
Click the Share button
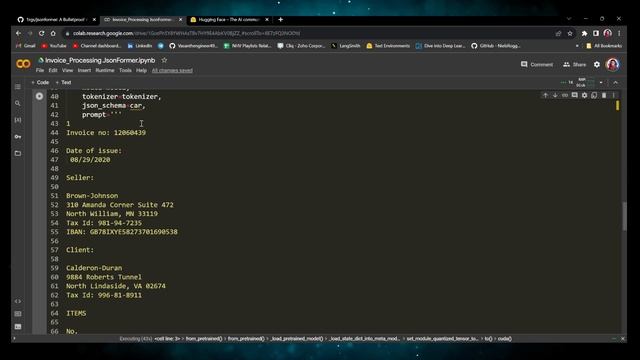pos(574,64)
